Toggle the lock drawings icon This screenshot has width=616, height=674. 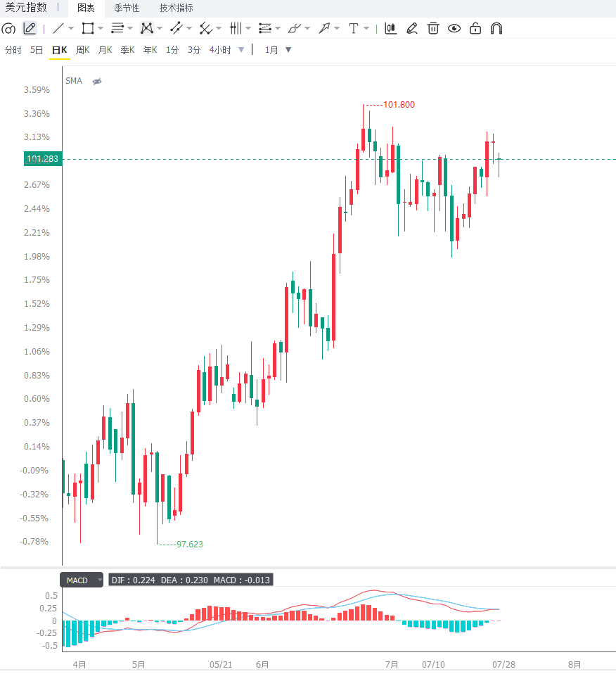pos(475,28)
